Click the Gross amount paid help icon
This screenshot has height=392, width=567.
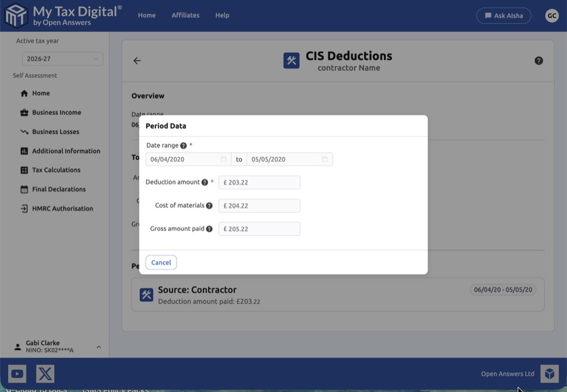pyautogui.click(x=209, y=229)
